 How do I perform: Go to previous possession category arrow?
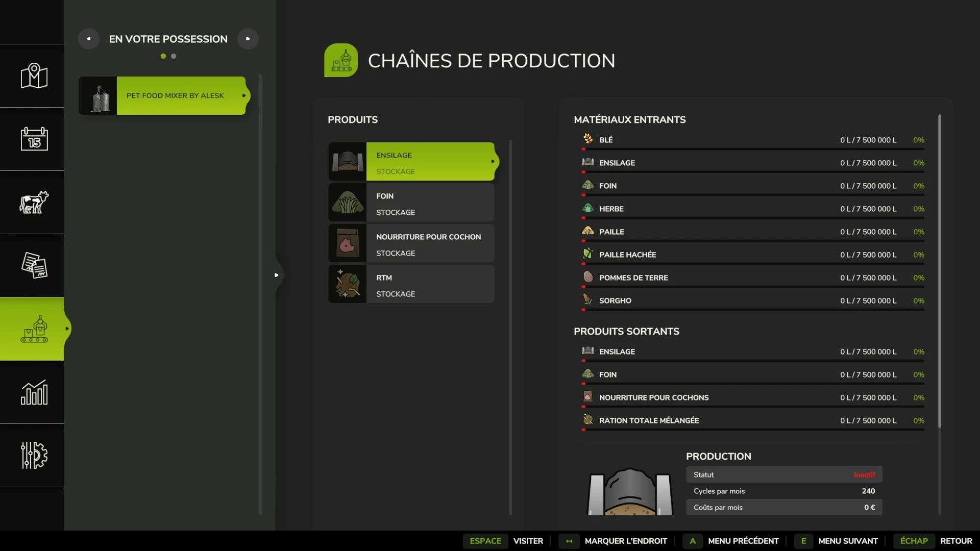[89, 39]
